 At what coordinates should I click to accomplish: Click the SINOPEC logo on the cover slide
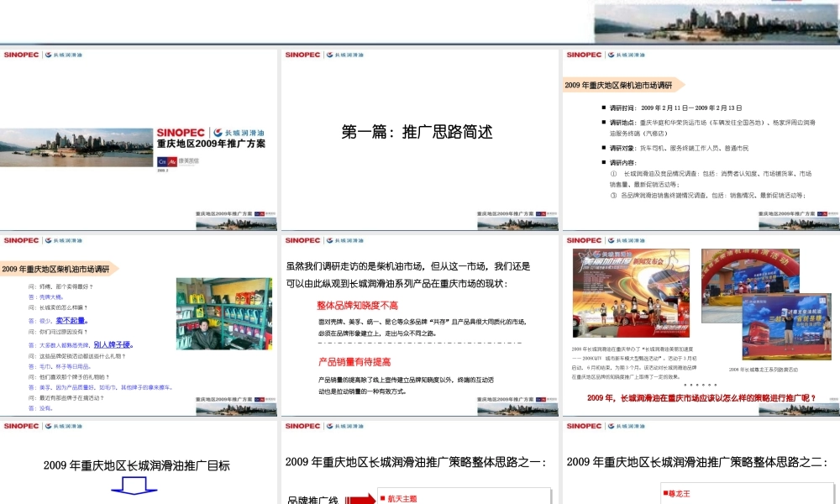click(179, 132)
